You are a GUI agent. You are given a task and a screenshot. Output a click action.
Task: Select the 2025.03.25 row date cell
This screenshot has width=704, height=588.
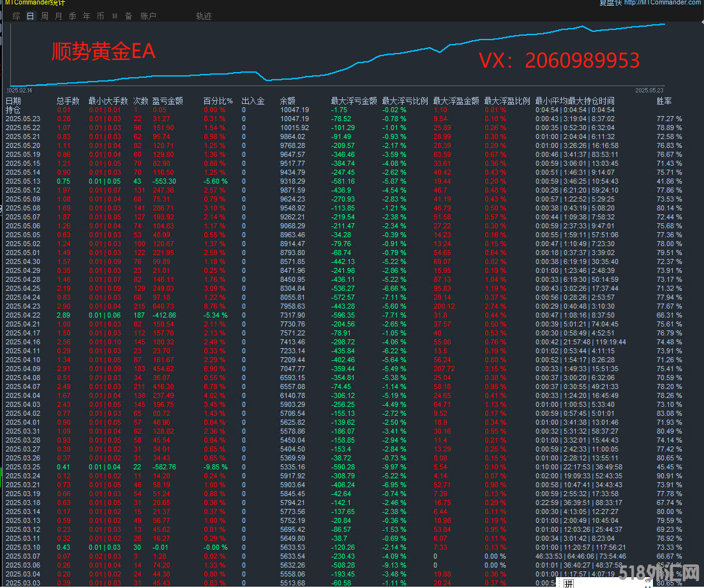point(23,467)
